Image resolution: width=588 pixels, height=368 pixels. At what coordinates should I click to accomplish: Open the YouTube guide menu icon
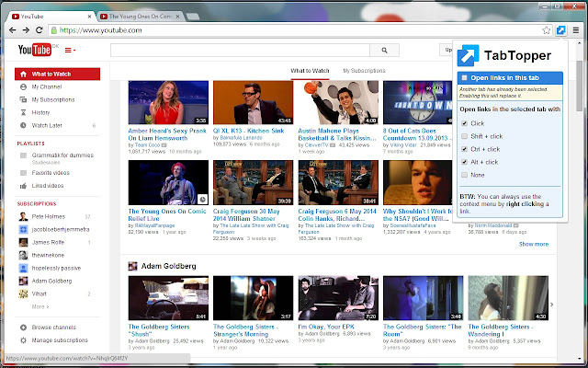pyautogui.click(x=70, y=50)
